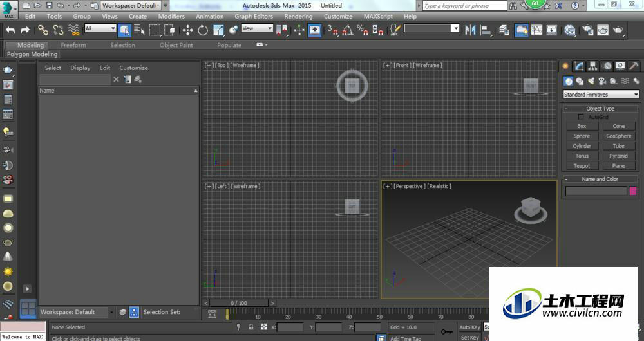Toggle Window/Crossing selection mode
This screenshot has height=341, width=644.
[x=169, y=30]
